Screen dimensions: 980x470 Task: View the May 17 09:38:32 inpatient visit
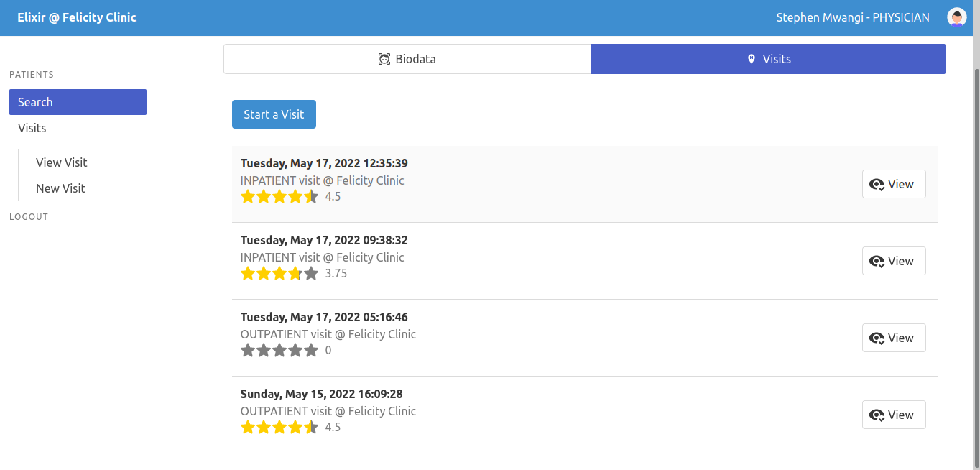894,261
